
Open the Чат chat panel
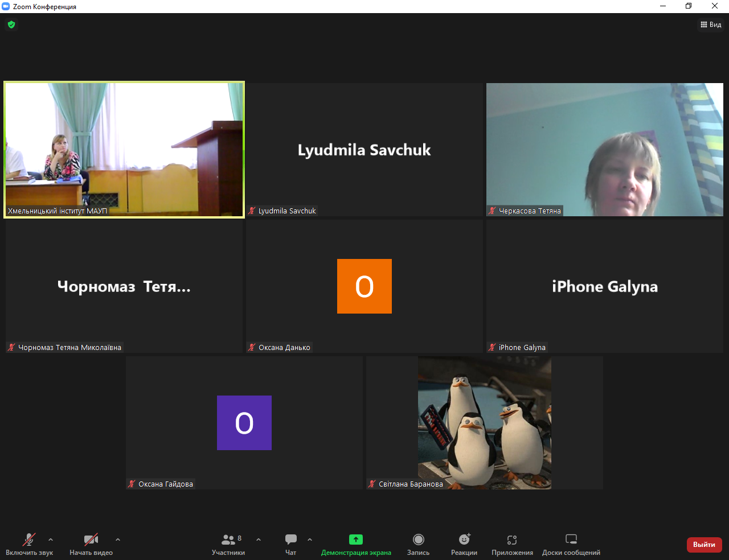point(290,544)
